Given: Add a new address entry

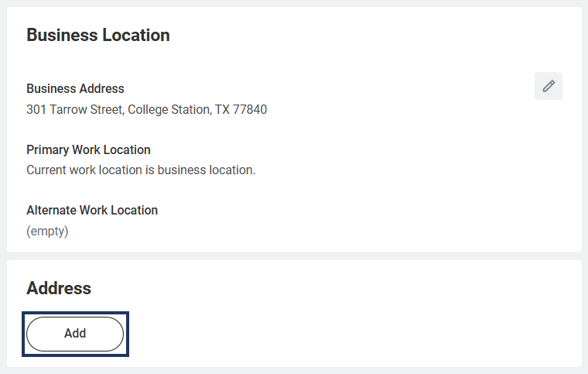Looking at the screenshot, I should (75, 334).
